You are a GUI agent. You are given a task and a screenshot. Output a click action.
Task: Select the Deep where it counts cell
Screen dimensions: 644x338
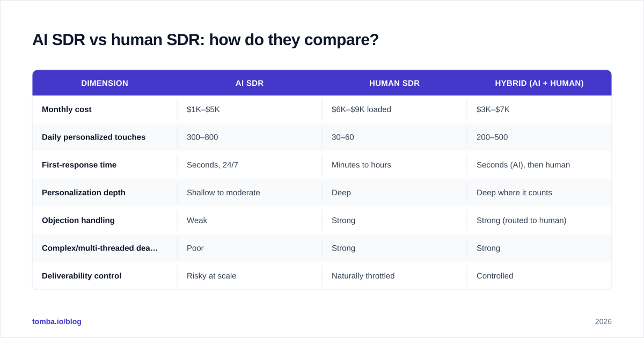[x=539, y=193]
